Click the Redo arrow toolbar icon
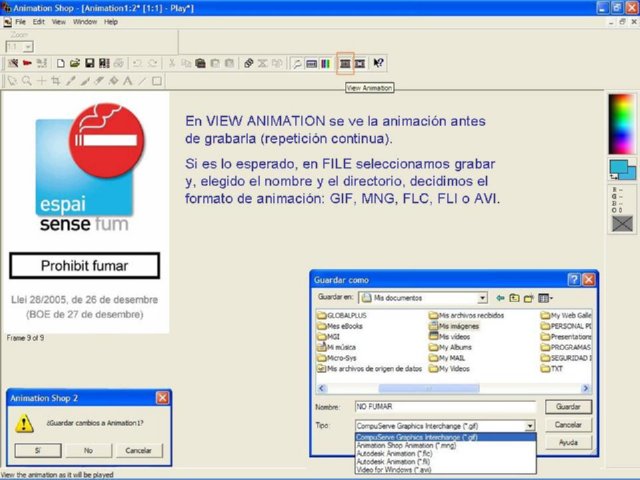Image resolution: width=640 pixels, height=480 pixels. [153, 63]
